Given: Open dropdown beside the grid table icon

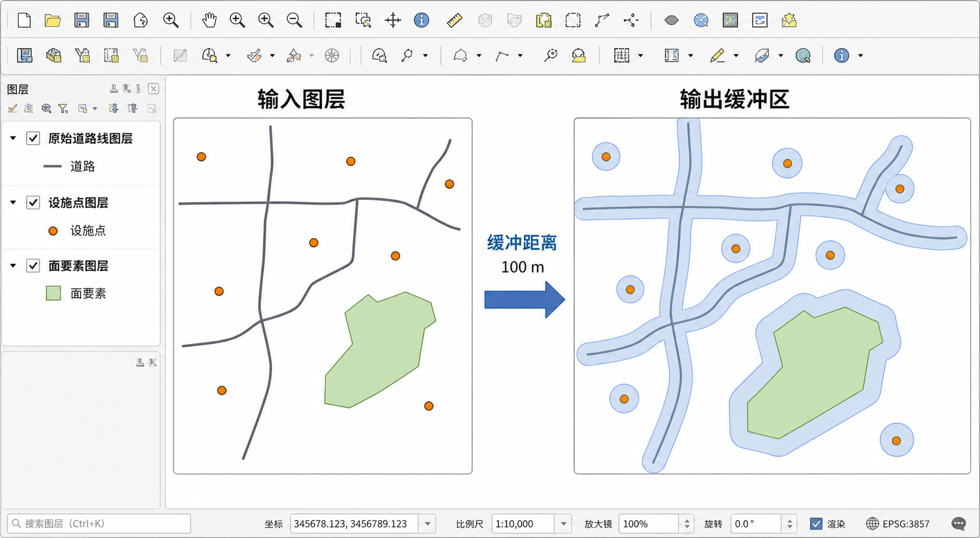Looking at the screenshot, I should 640,56.
